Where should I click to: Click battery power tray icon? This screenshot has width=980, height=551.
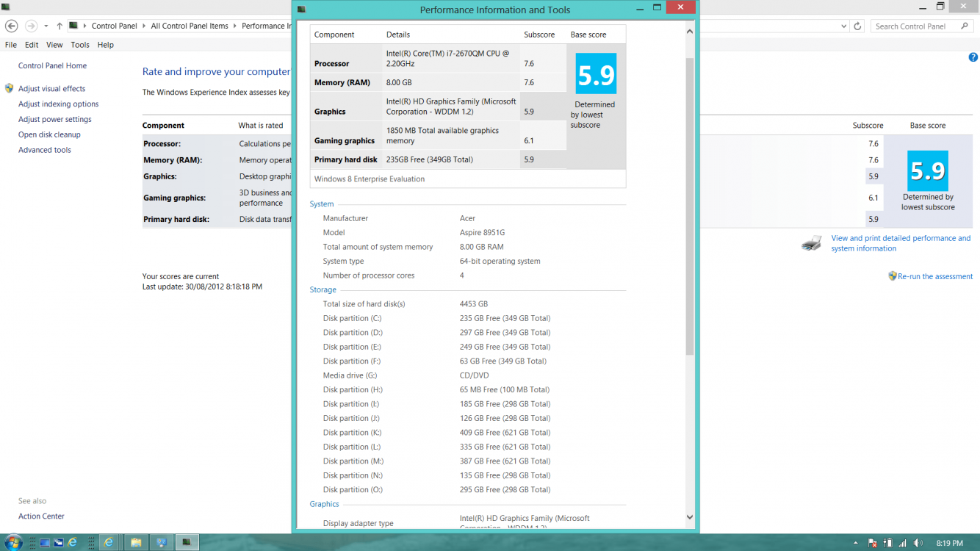(x=887, y=543)
